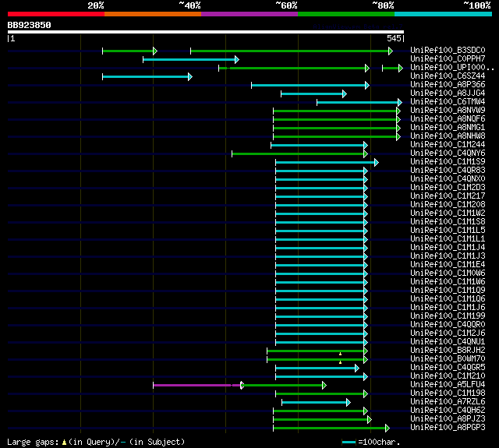Open hit UniRef100_C1M208

(x=448, y=205)
